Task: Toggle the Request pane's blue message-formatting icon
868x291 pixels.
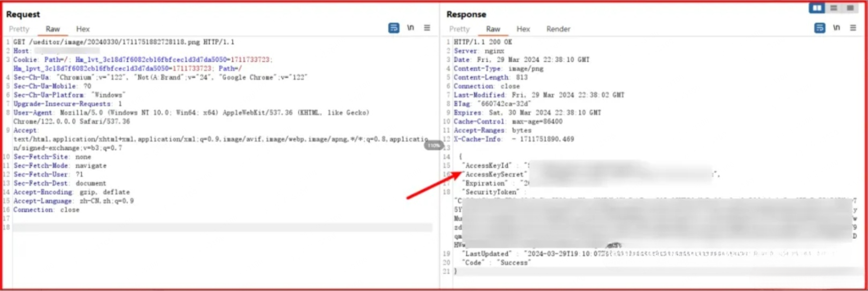Action: [x=394, y=28]
